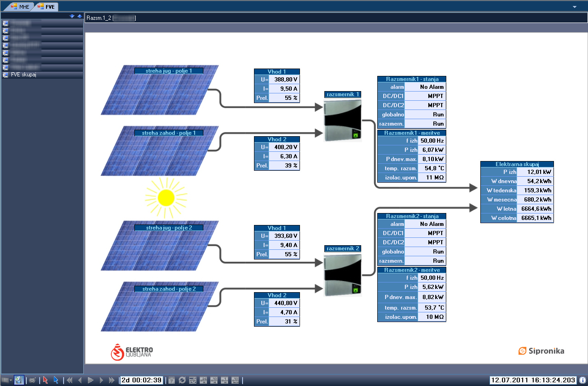Select the blue arrow cursor tool

pos(56,380)
